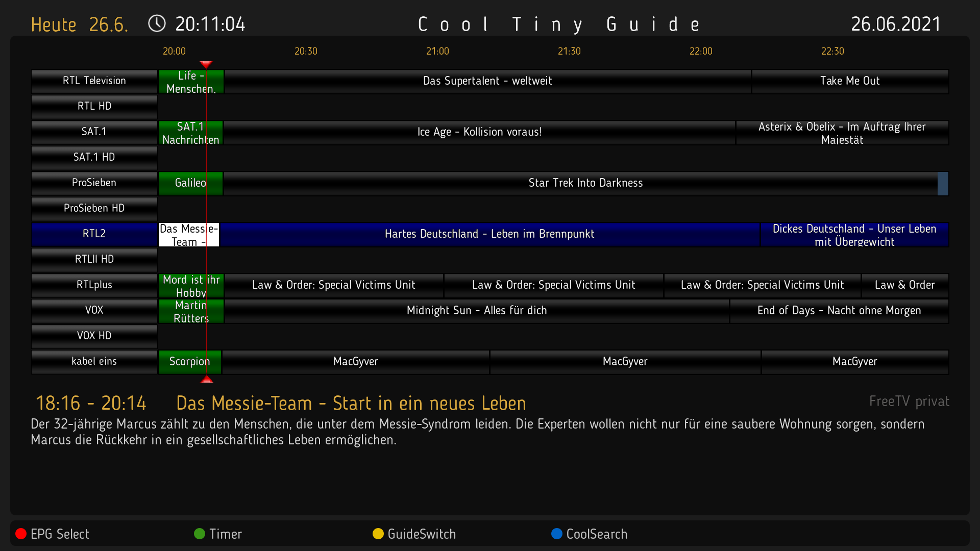Image resolution: width=980 pixels, height=551 pixels.
Task: Click the highlighted Das Messie-Team cell
Action: pos(189,235)
